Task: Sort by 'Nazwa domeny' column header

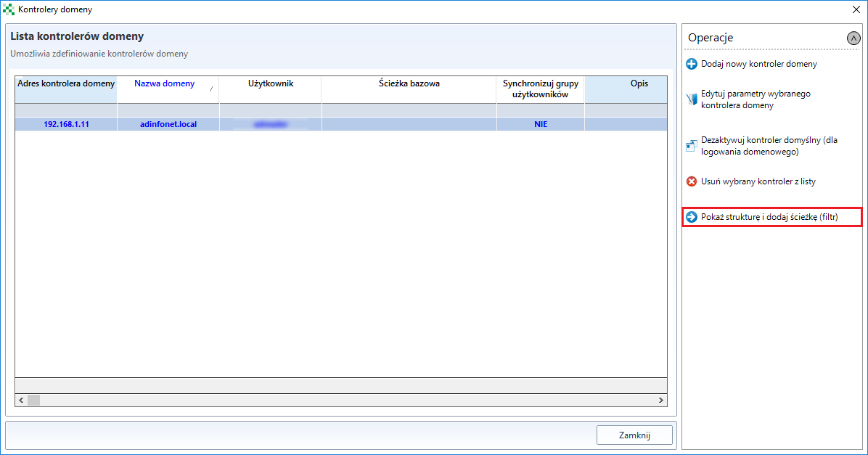Action: click(x=165, y=83)
